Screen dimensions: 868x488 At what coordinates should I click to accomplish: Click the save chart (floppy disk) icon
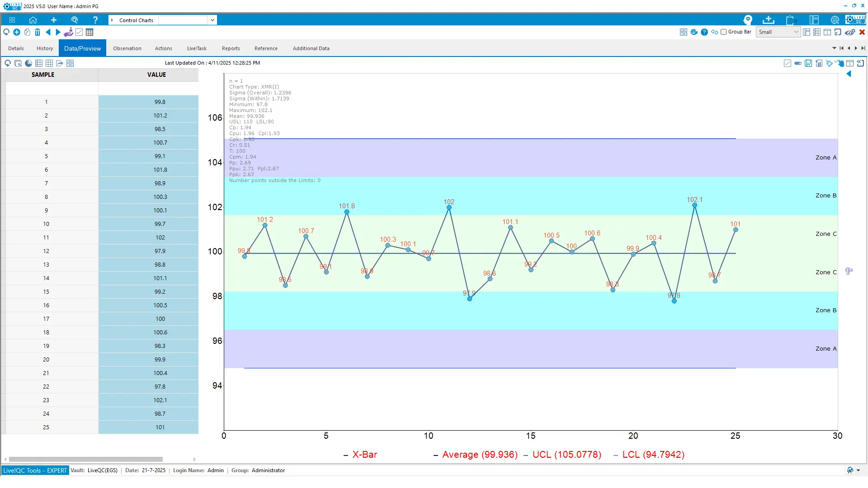click(x=808, y=63)
